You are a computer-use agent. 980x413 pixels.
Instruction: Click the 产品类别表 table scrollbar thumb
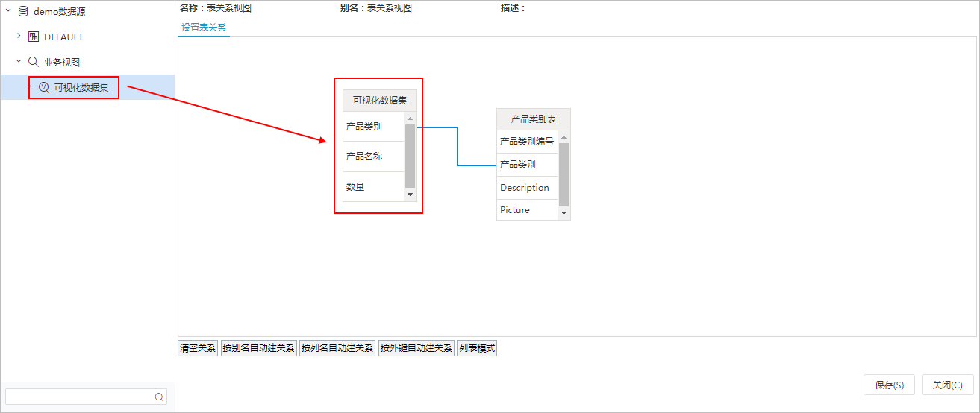564,174
